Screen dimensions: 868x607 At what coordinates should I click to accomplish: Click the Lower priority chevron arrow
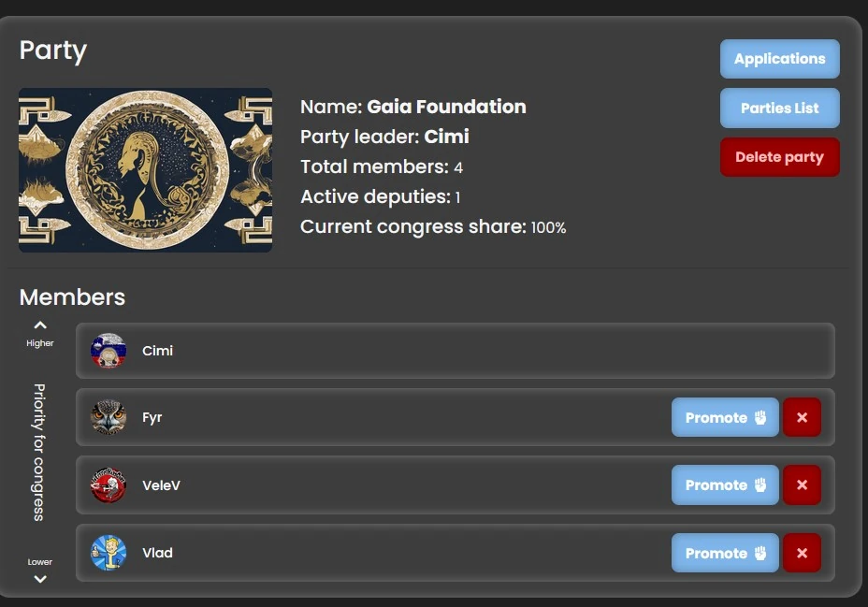39,578
